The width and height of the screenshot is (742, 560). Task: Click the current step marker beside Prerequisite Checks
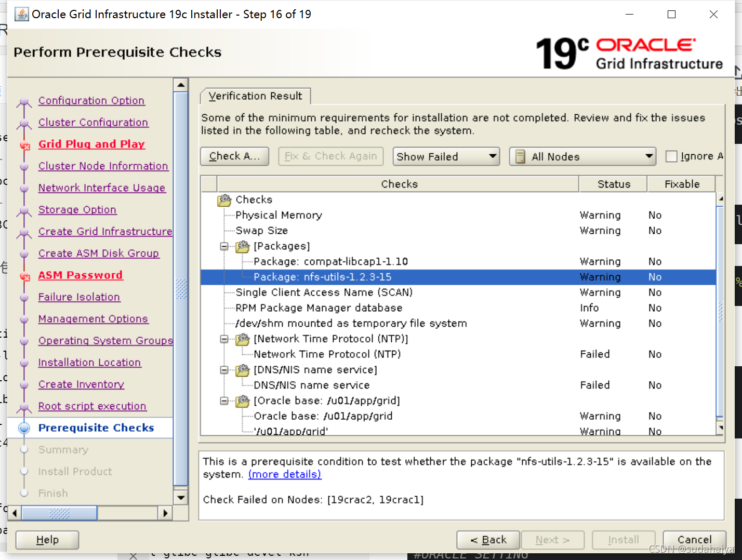pyautogui.click(x=24, y=428)
